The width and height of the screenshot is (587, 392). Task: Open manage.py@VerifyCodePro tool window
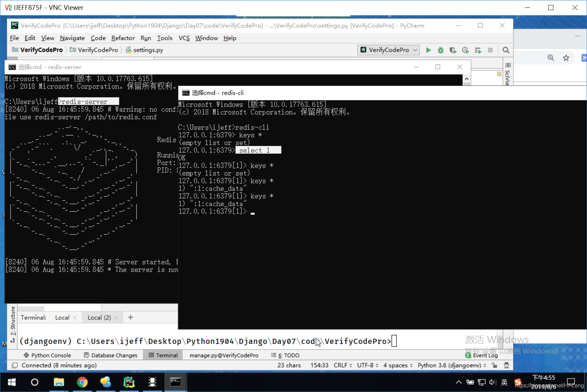click(x=224, y=355)
